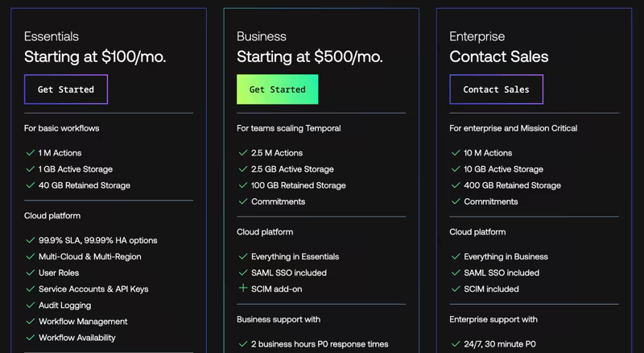
Task: Click checkmark beside 100 GB Retained Storage
Action: click(243, 185)
